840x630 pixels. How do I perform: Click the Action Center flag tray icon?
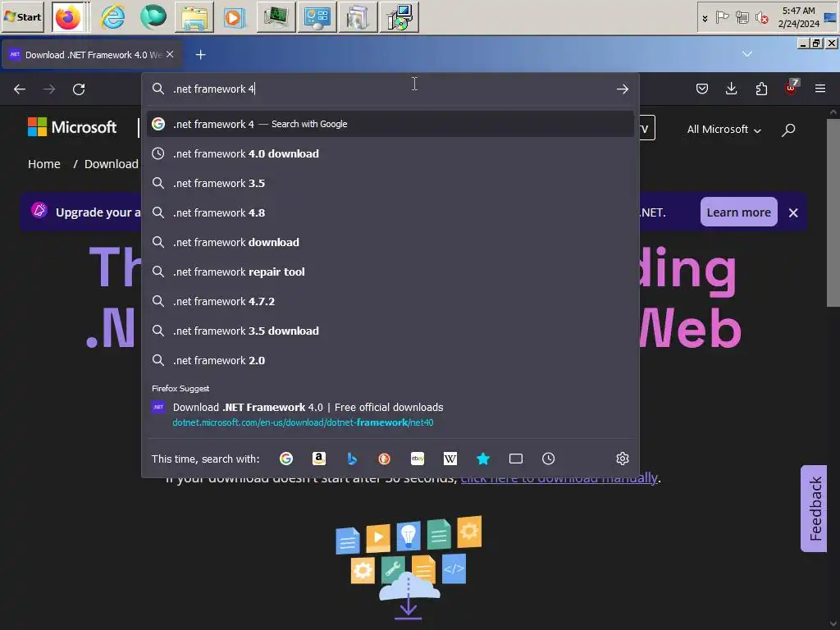point(722,18)
